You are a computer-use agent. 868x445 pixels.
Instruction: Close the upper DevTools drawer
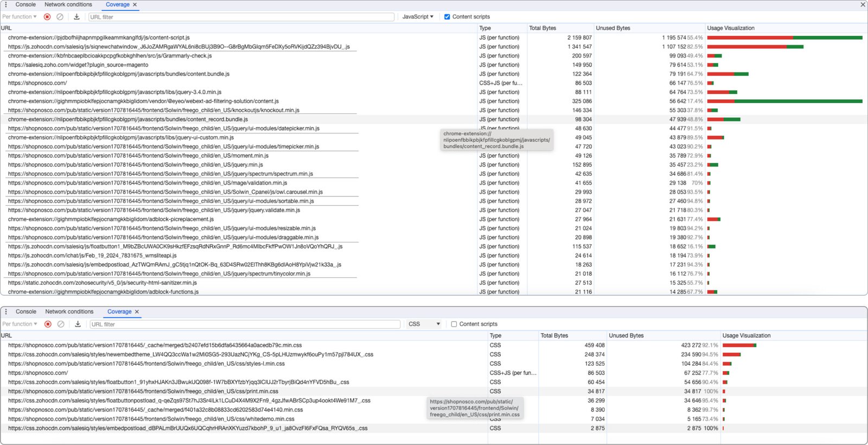pyautogui.click(x=863, y=4)
